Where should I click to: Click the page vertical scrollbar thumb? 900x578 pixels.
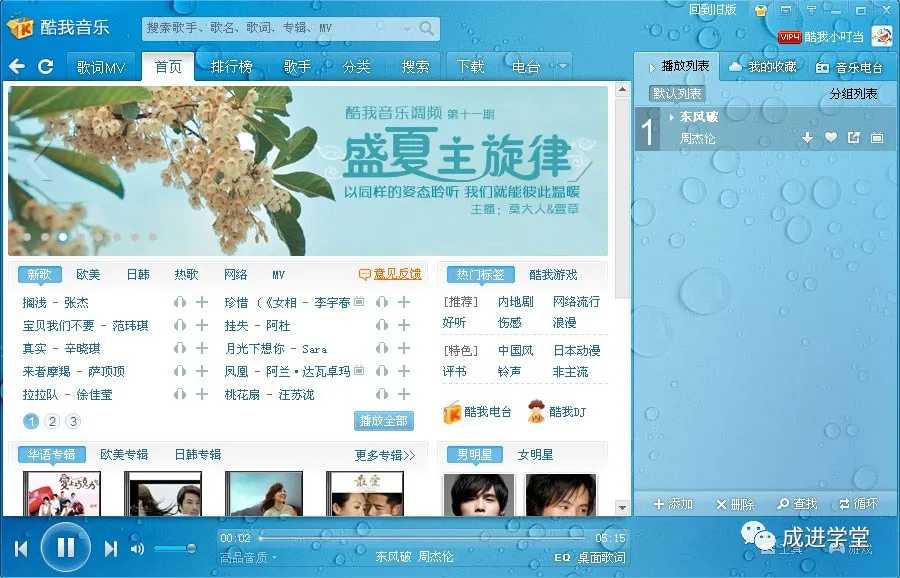622,198
